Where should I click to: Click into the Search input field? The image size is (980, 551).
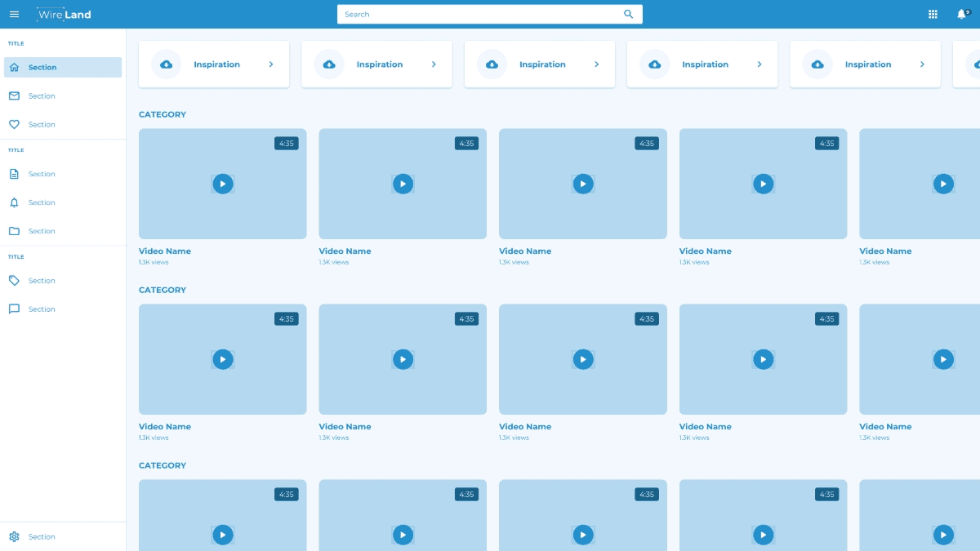[x=478, y=14]
